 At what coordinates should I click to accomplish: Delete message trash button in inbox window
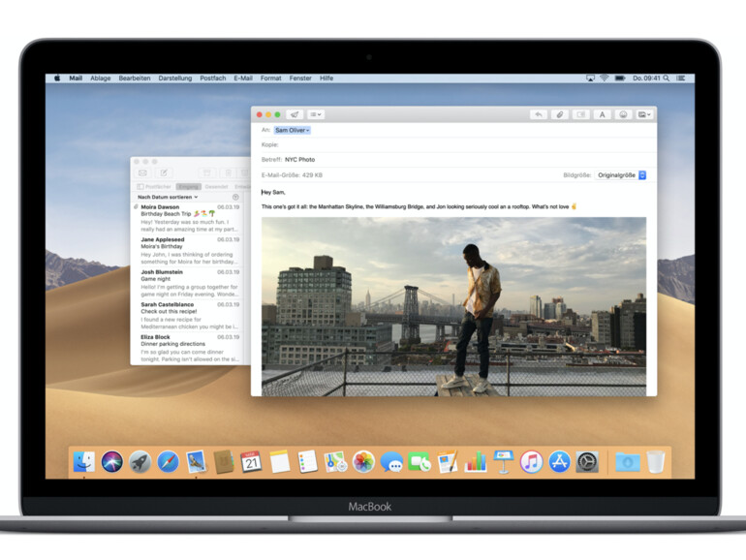pos(229,173)
